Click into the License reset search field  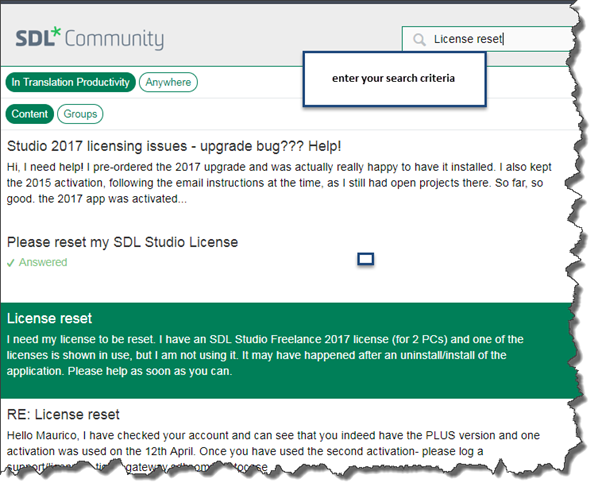coord(489,39)
